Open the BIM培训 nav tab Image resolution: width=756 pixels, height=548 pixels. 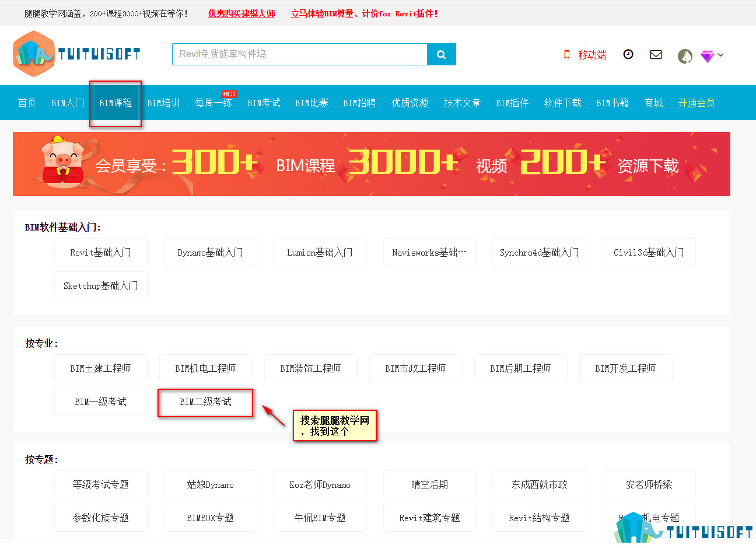(163, 103)
